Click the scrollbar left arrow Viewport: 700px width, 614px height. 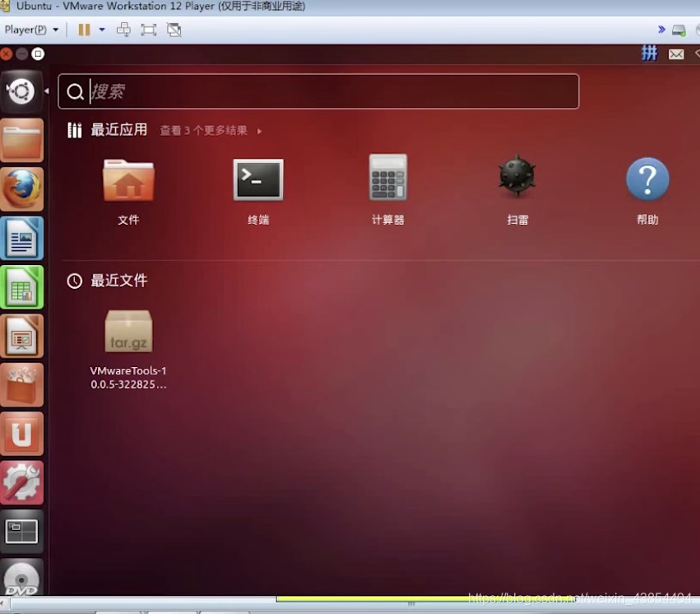click(x=2, y=604)
